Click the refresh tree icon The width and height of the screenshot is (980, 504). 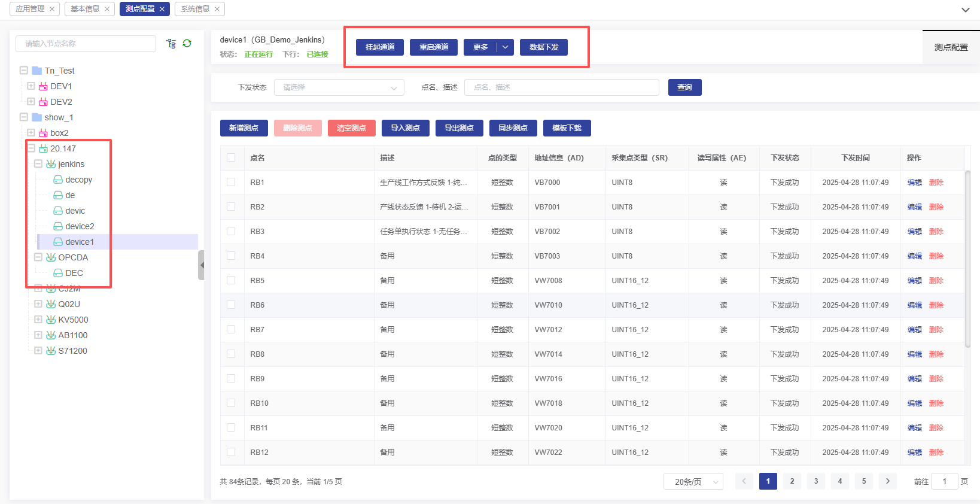tap(187, 44)
